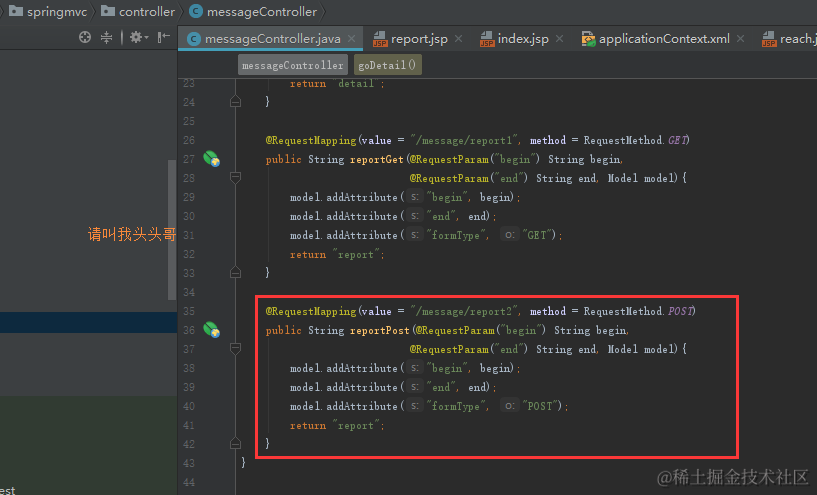Image resolution: width=817 pixels, height=495 pixels.
Task: Collapse fold marker at line 28
Action: [236, 178]
